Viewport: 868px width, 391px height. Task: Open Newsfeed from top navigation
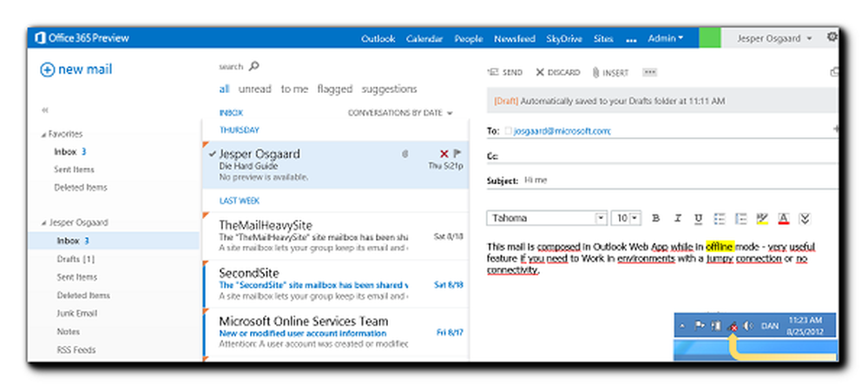click(515, 38)
